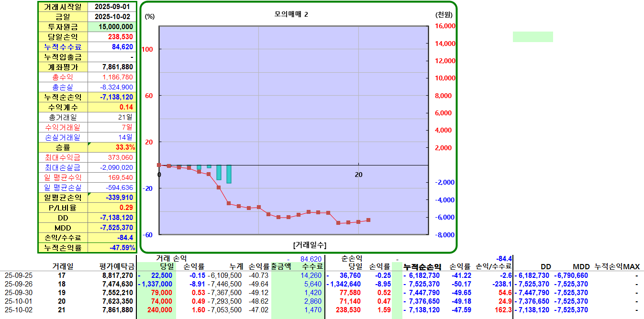The height and width of the screenshot is (319, 644).
Task: Select the 누적순손익 column header
Action: tap(422, 267)
